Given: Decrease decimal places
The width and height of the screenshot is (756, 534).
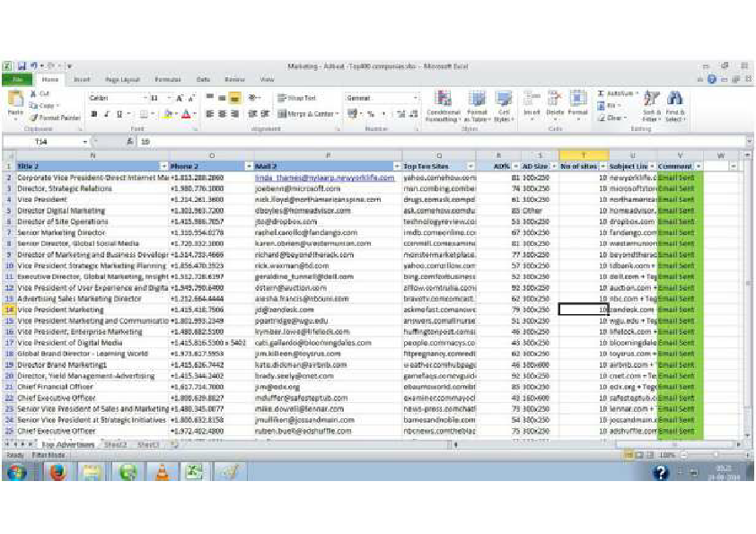Looking at the screenshot, I should (414, 114).
